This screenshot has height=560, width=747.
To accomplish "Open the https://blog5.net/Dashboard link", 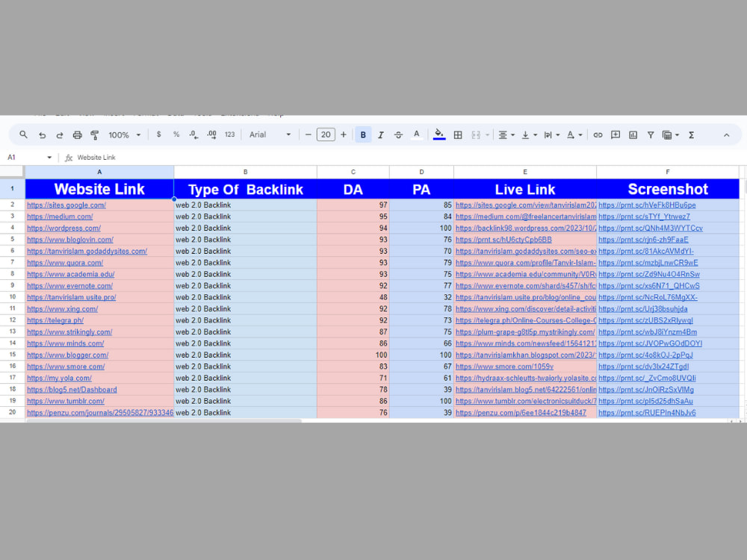I will click(x=72, y=390).
